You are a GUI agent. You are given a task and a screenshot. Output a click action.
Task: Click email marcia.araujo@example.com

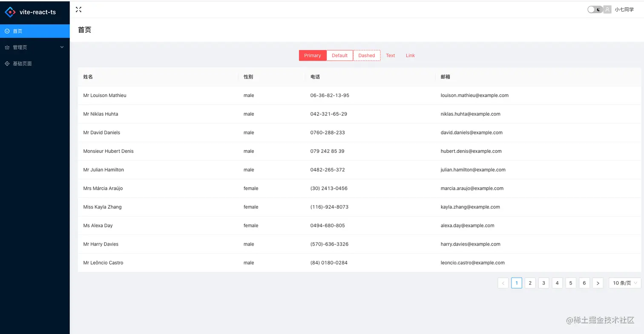click(472, 188)
